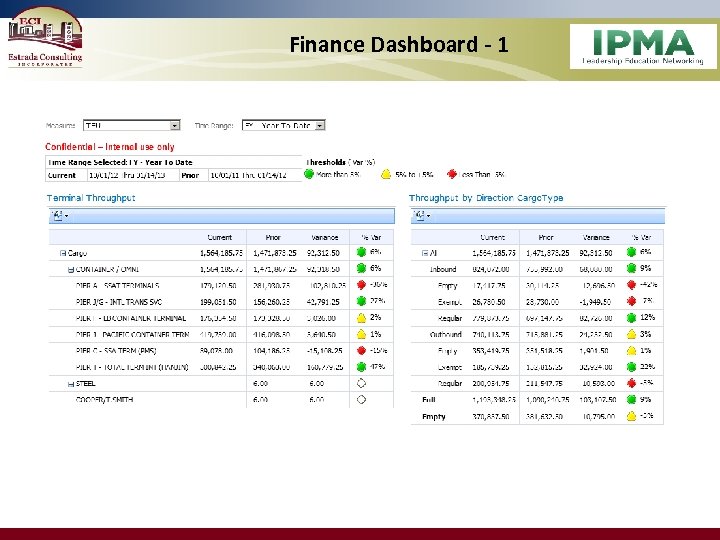
Task: Click Current column header in Throughput by Direction
Action: pos(492,237)
